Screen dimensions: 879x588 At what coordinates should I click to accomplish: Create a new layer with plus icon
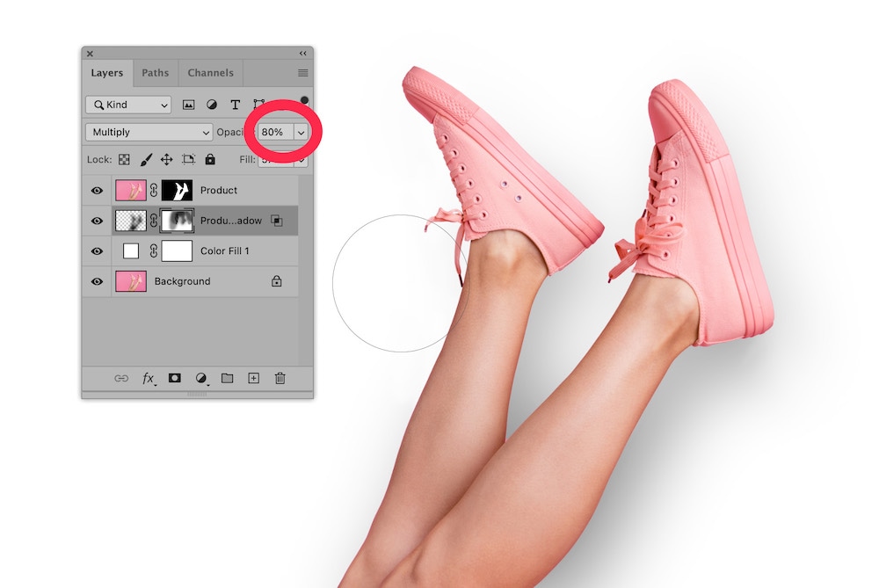tap(253, 378)
